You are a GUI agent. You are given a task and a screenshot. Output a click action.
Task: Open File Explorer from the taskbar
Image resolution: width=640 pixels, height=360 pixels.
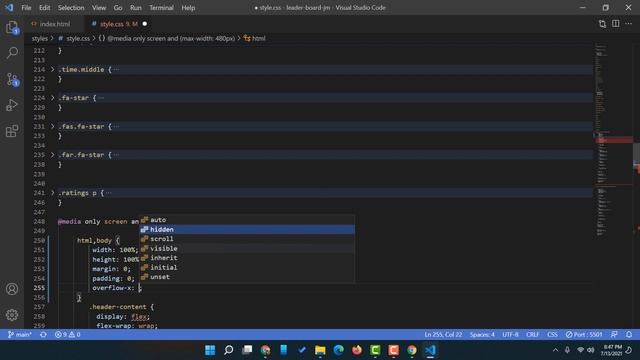[320, 350]
